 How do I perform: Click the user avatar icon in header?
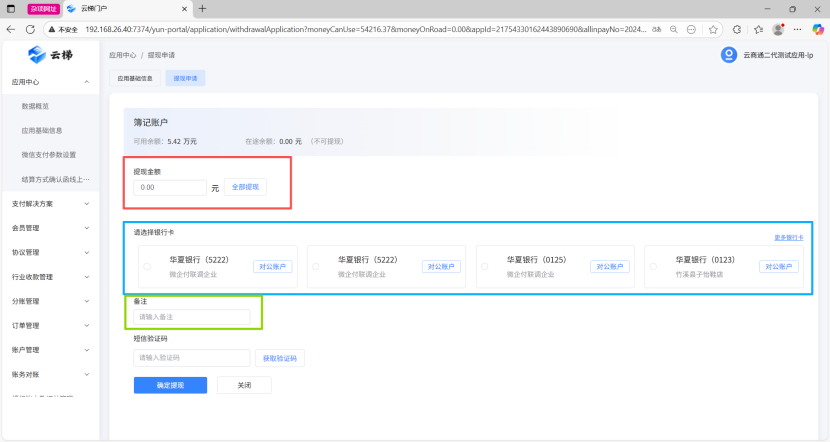[728, 55]
